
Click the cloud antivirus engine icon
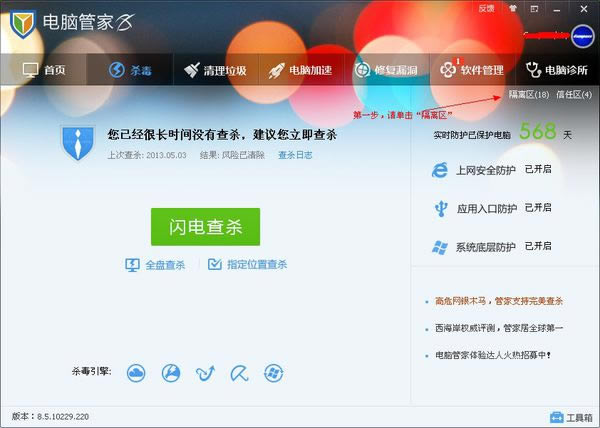(137, 373)
